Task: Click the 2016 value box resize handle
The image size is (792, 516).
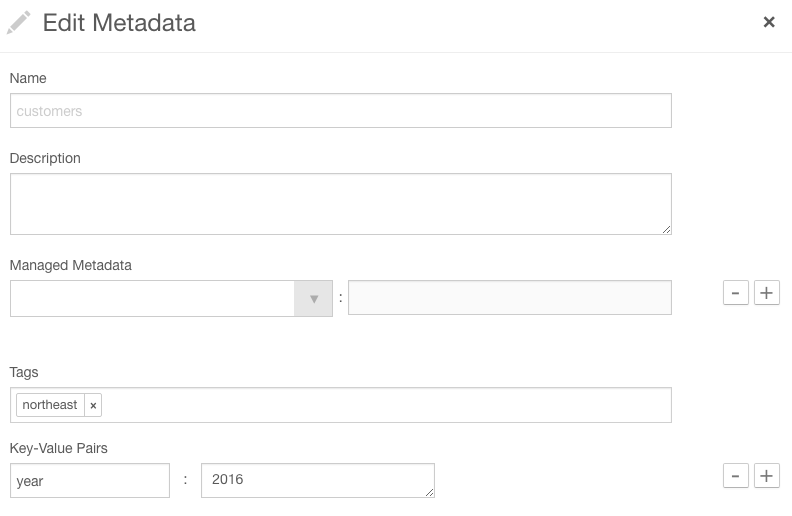Action: point(429,492)
